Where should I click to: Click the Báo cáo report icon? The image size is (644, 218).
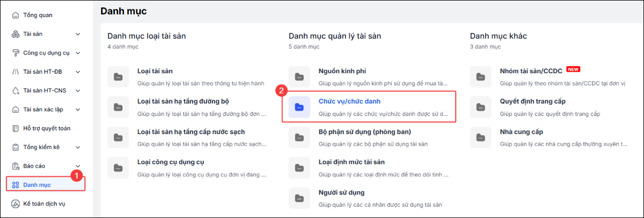tap(16, 166)
